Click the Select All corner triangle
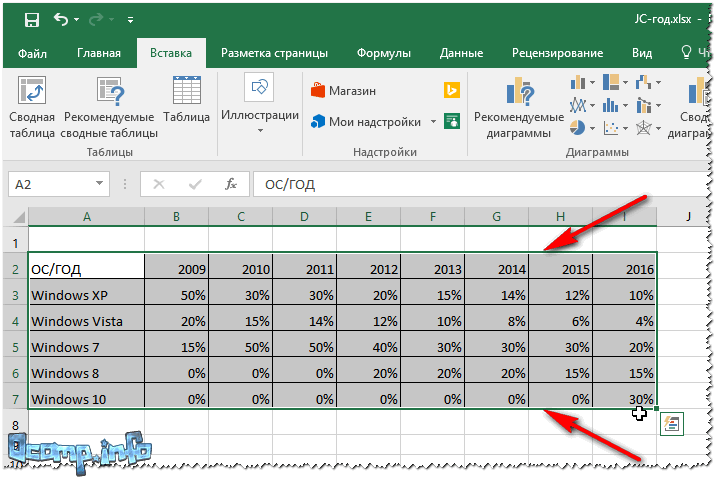The image size is (722, 478). [18, 216]
